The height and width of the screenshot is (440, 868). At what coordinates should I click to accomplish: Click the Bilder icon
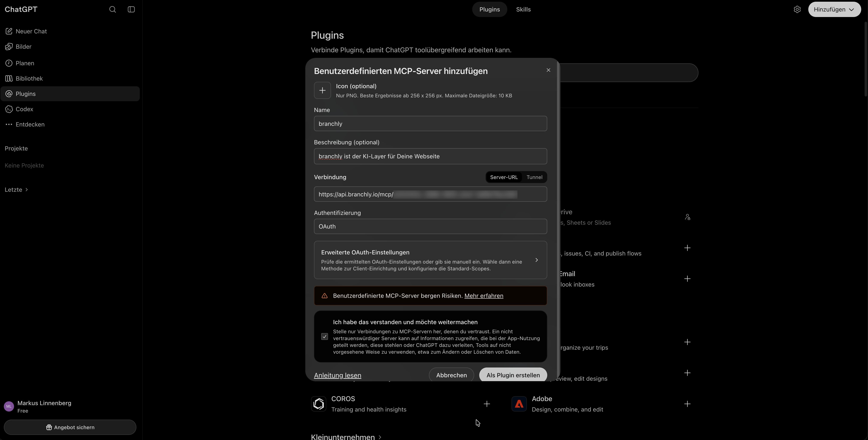point(9,47)
